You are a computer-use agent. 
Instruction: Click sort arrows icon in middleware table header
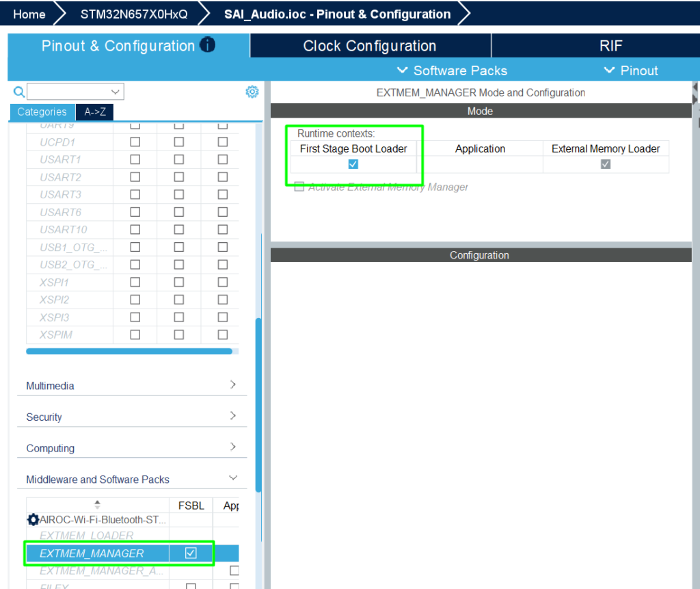[x=97, y=505]
